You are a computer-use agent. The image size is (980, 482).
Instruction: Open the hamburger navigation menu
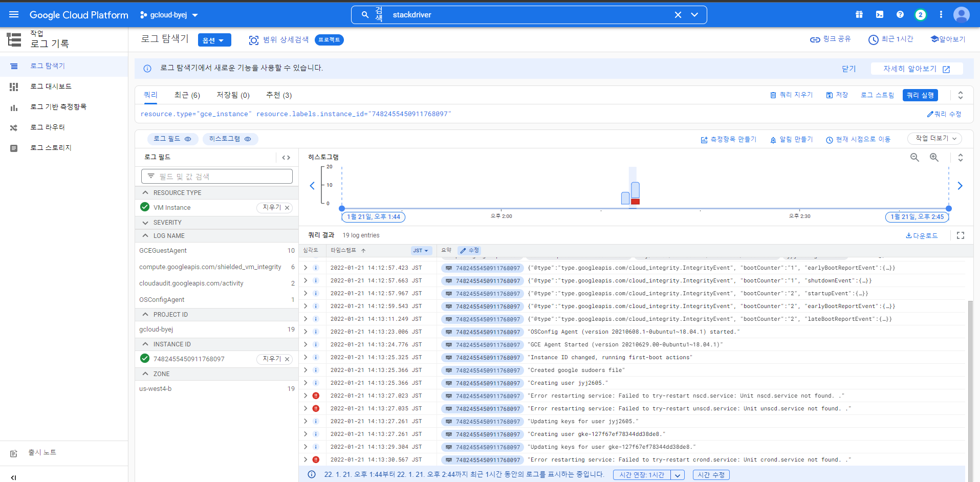tap(14, 15)
